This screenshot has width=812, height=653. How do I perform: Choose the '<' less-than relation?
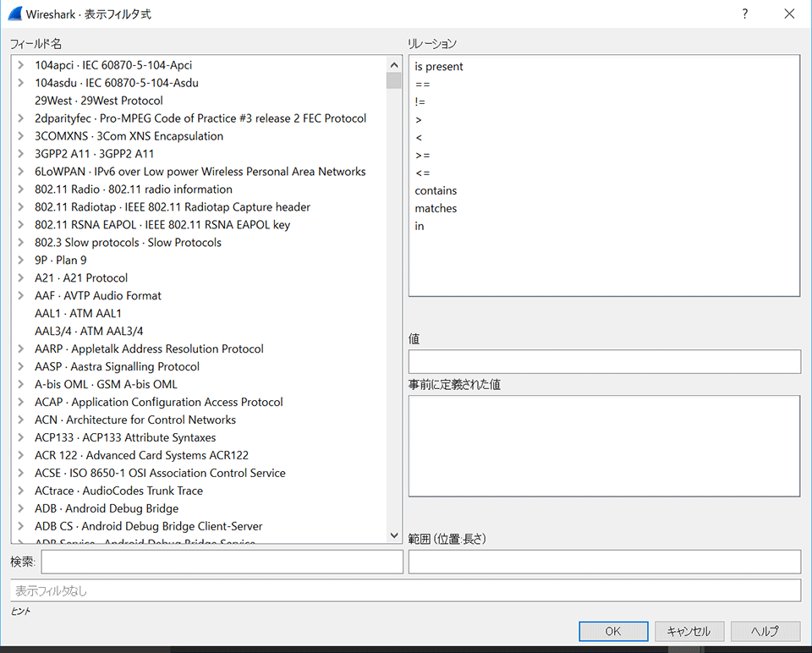[419, 138]
